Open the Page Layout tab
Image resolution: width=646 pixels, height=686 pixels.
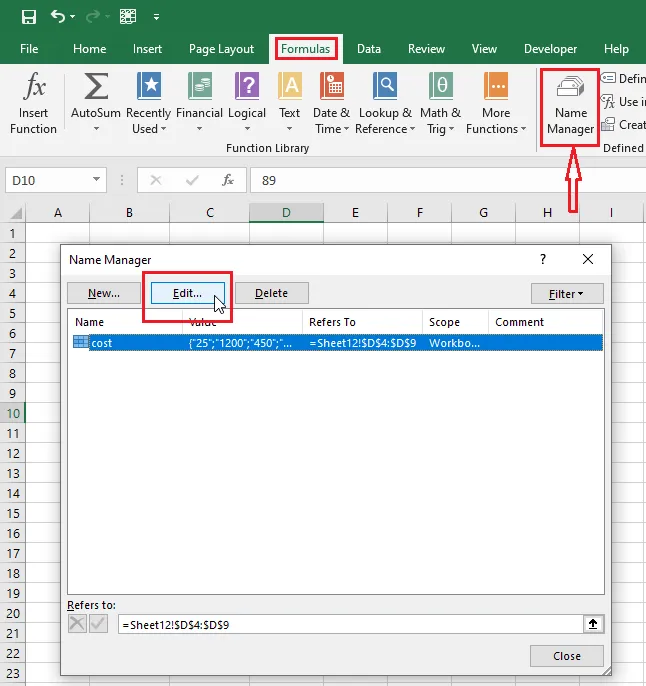coord(221,49)
